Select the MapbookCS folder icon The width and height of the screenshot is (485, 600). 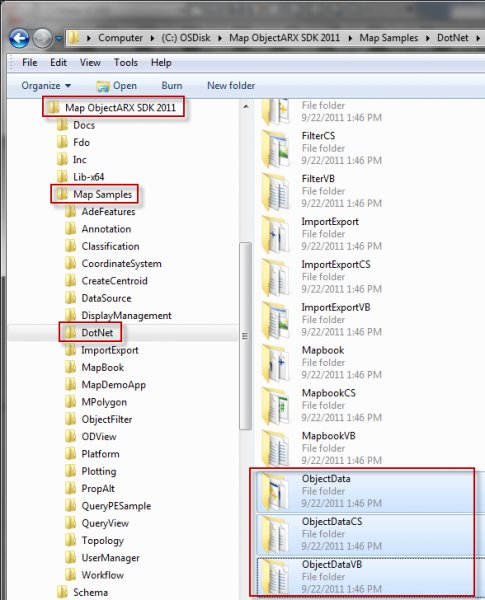(275, 406)
